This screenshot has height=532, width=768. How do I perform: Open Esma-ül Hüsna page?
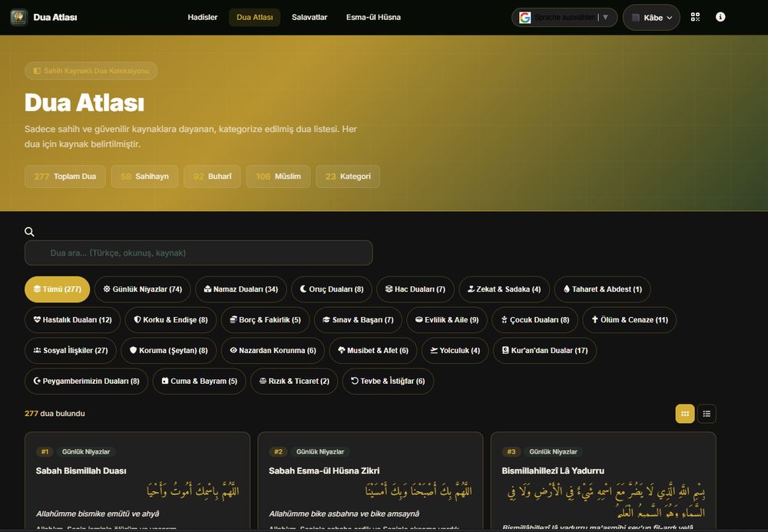373,17
